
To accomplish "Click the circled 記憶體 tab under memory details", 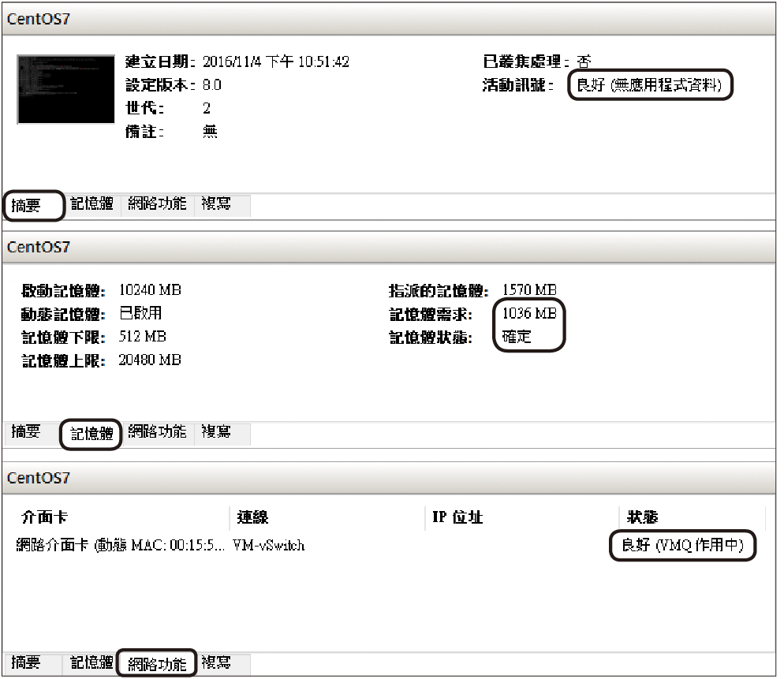I will click(92, 434).
